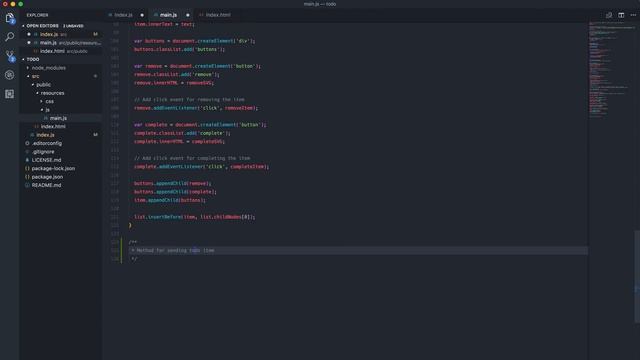Open the Extensions view in activity bar

pyautogui.click(x=9, y=94)
